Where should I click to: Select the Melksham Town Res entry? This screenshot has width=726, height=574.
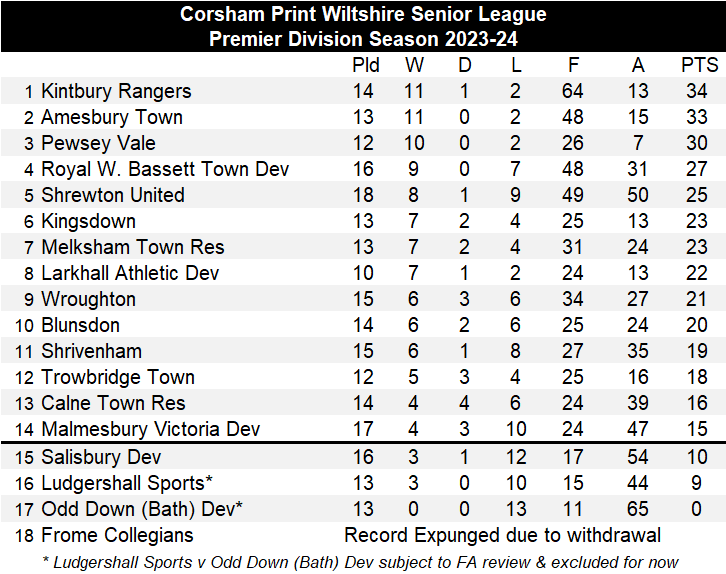(x=133, y=247)
